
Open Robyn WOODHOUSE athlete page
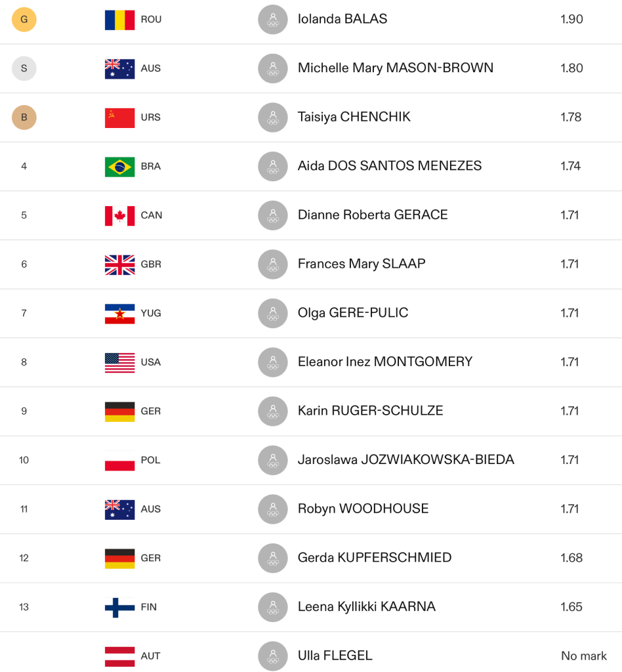[363, 509]
